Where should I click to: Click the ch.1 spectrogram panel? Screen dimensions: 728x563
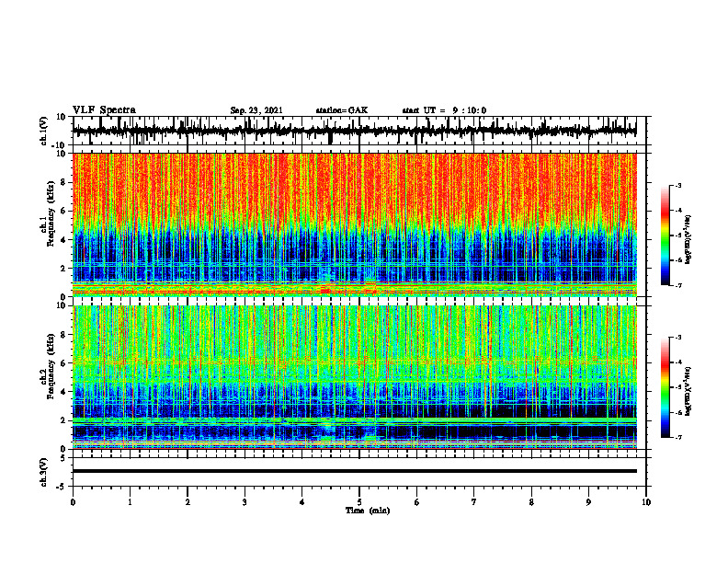pyautogui.click(x=355, y=224)
